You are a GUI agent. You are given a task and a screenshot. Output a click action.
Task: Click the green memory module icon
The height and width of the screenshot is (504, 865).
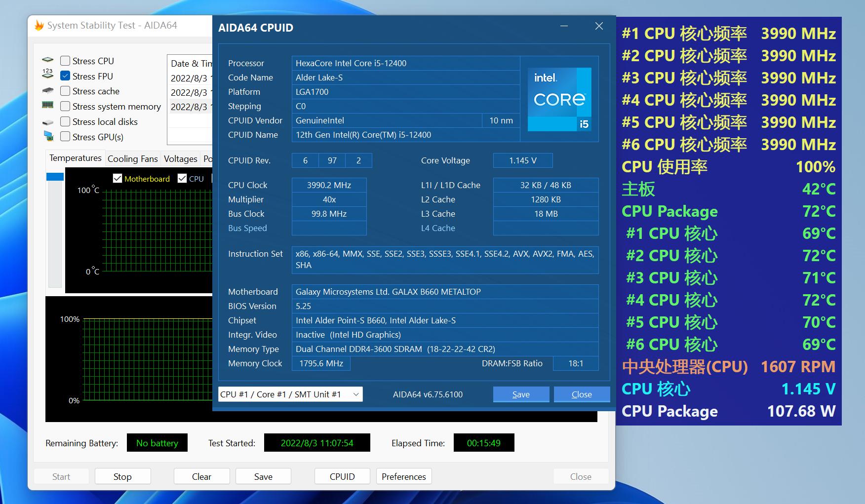48,105
